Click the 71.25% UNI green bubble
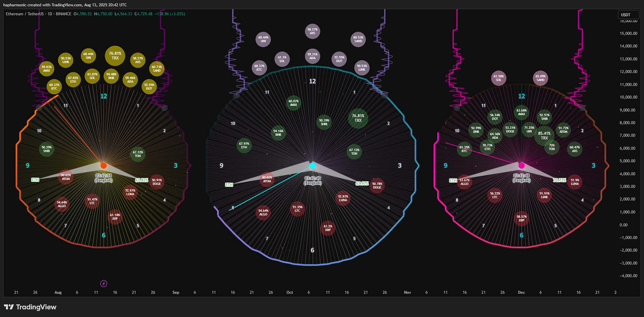 point(529,129)
